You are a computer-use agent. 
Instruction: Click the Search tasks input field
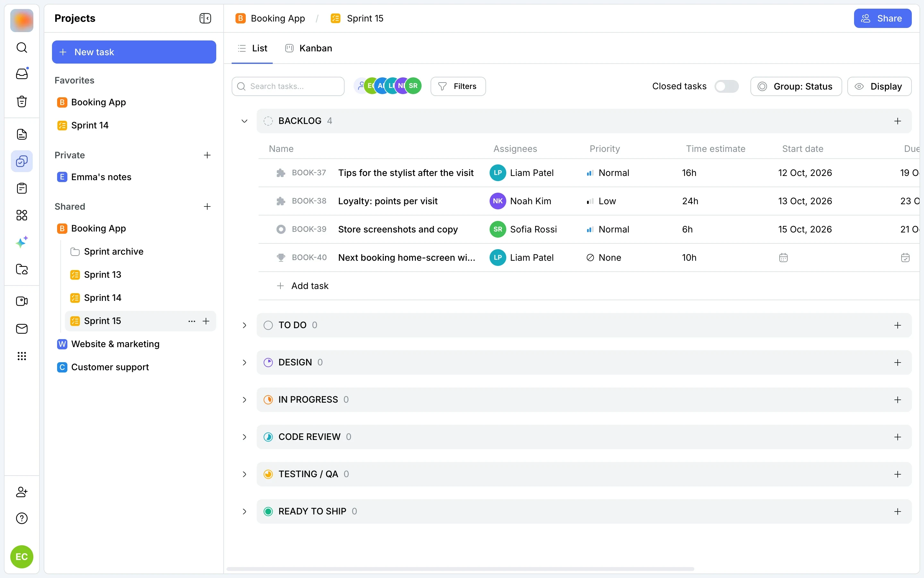tap(288, 86)
